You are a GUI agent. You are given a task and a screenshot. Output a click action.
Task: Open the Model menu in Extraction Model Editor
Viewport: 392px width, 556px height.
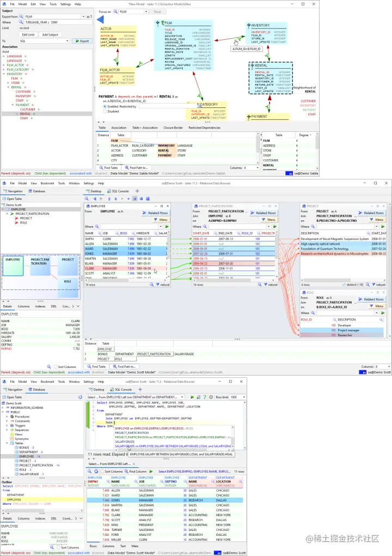[x=22, y=4]
